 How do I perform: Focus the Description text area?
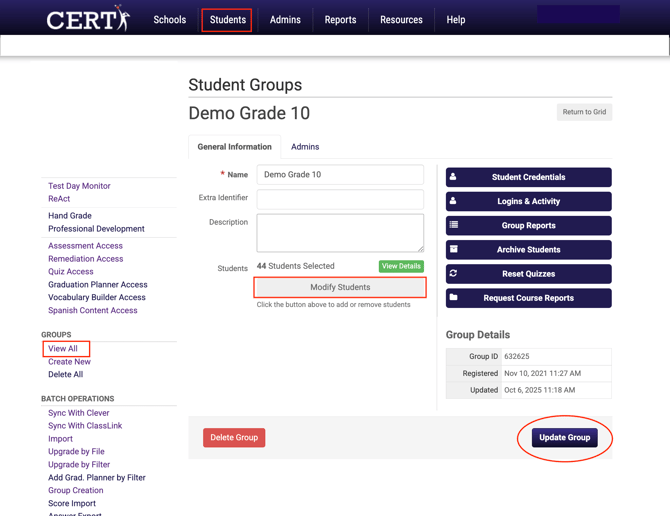(x=340, y=232)
